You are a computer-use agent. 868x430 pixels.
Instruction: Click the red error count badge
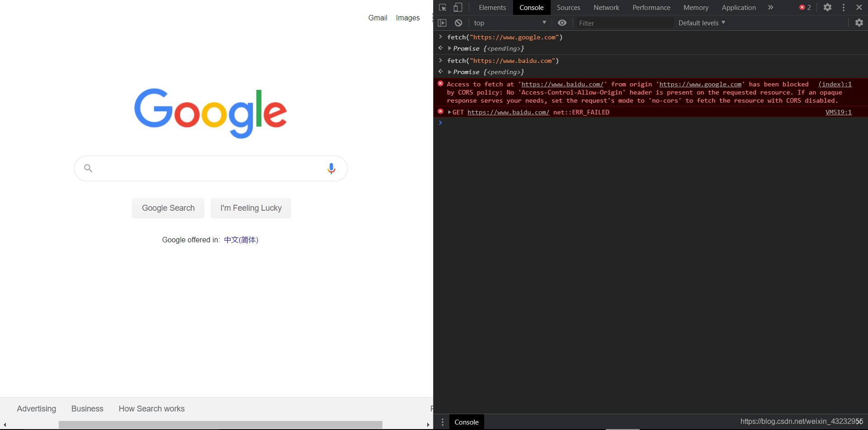tap(805, 7)
